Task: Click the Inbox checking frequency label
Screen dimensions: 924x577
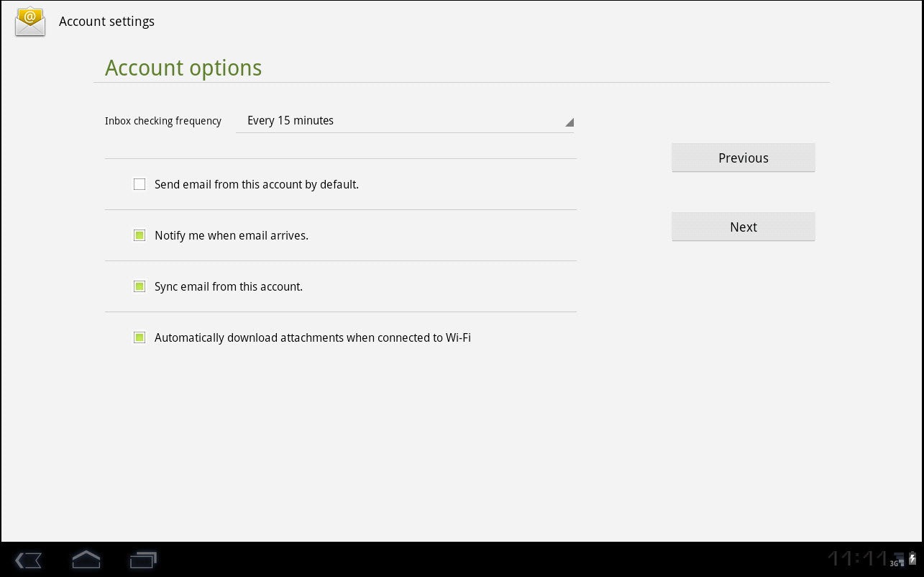Action: coord(163,121)
